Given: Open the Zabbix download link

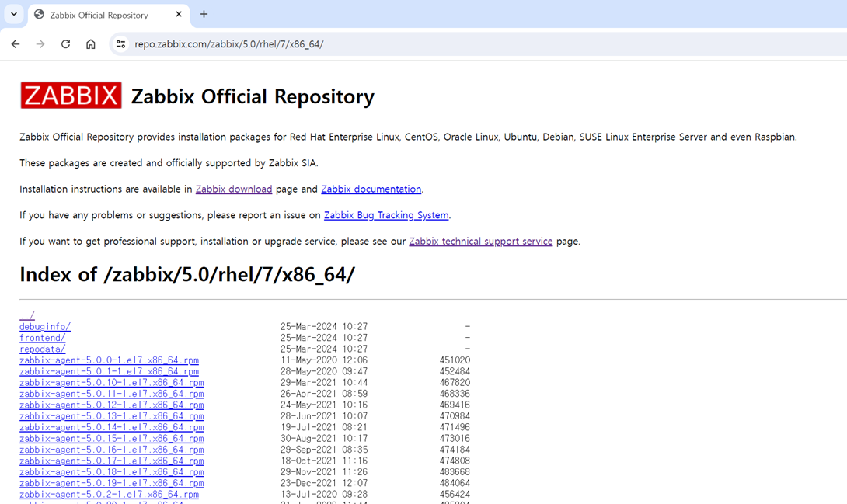Looking at the screenshot, I should tap(234, 189).
